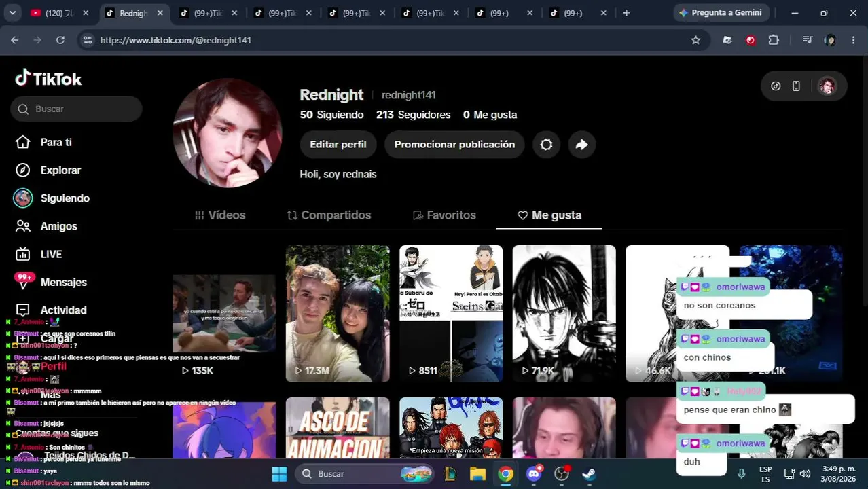The height and width of the screenshot is (489, 868).
Task: Open the Empieza una nueva misión video
Action: 451,429
